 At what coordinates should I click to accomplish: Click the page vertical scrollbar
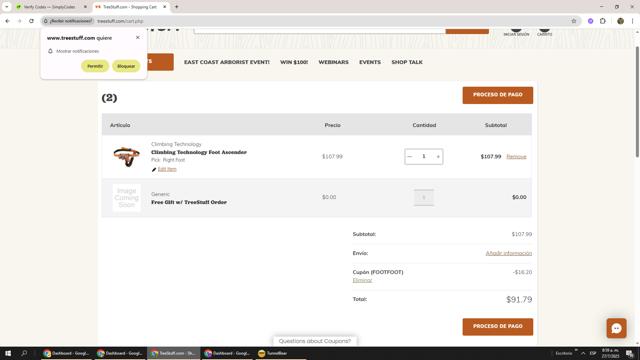(637, 102)
